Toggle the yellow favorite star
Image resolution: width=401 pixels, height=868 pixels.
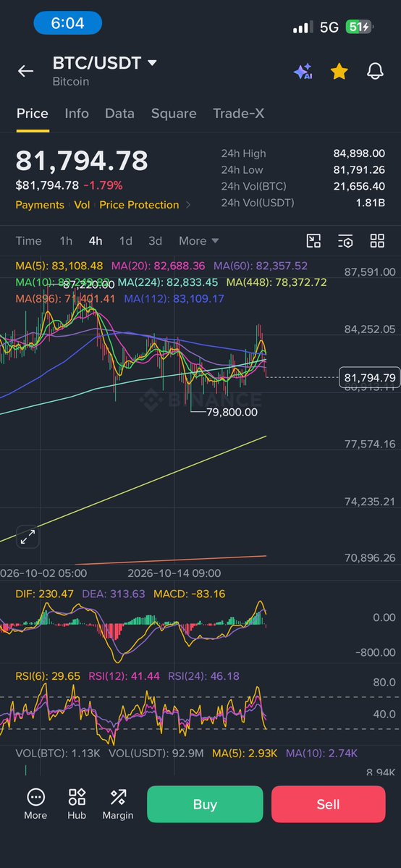tap(339, 71)
